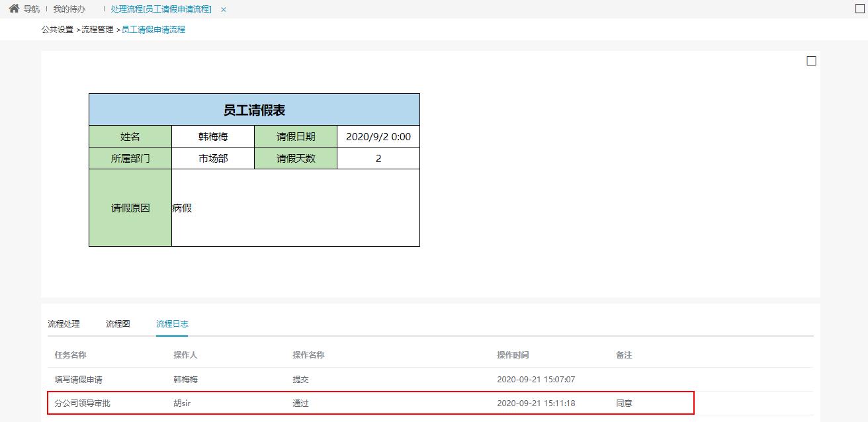Click the 员工请假表 form title

pyautogui.click(x=254, y=109)
